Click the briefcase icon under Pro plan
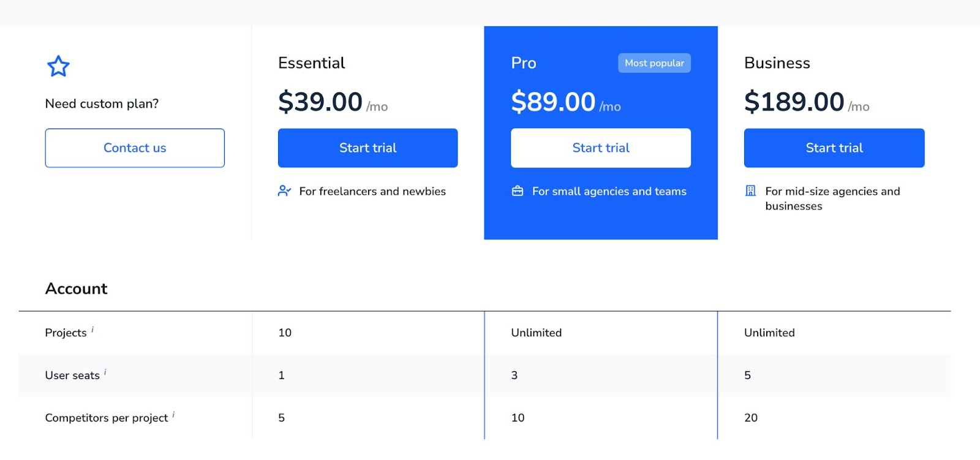Viewport: 980px width, 460px height. pos(518,191)
